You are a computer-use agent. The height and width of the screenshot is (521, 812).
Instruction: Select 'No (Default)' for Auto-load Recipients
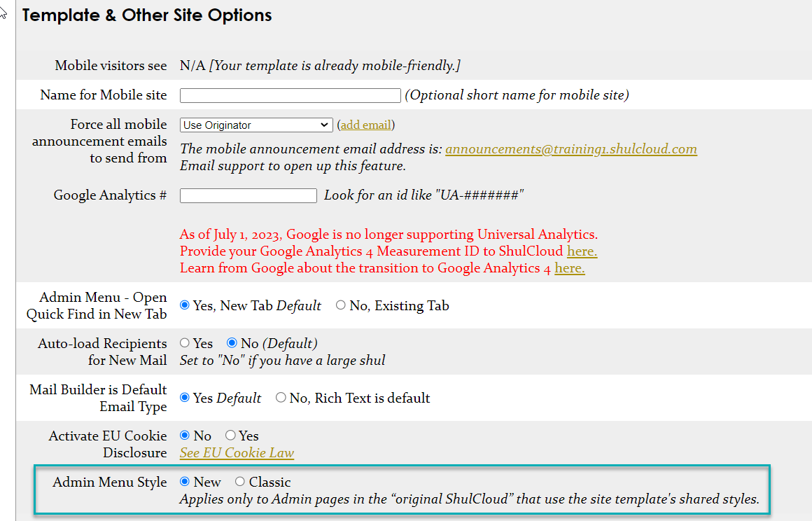[231, 343]
